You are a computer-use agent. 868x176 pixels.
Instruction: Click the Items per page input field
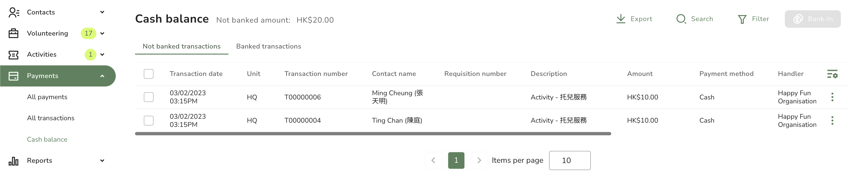569,161
